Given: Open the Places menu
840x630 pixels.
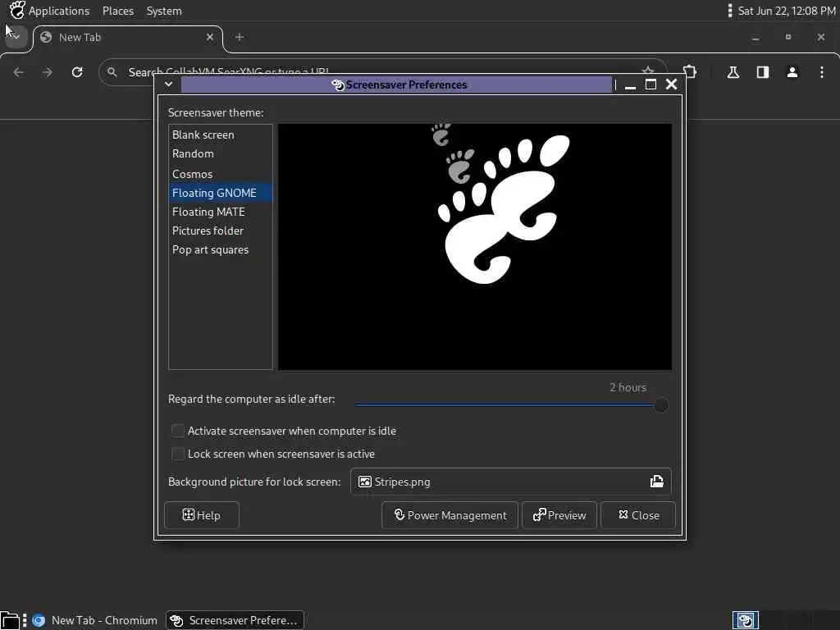Looking at the screenshot, I should (x=118, y=11).
